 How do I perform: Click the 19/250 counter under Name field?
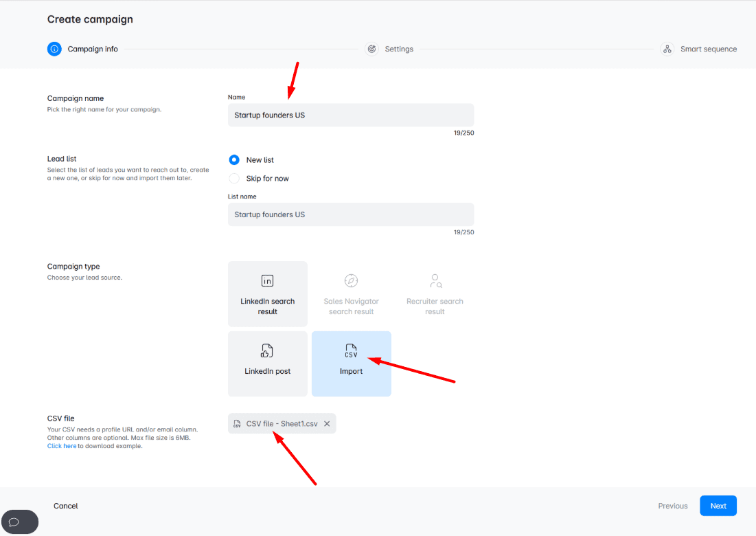463,133
